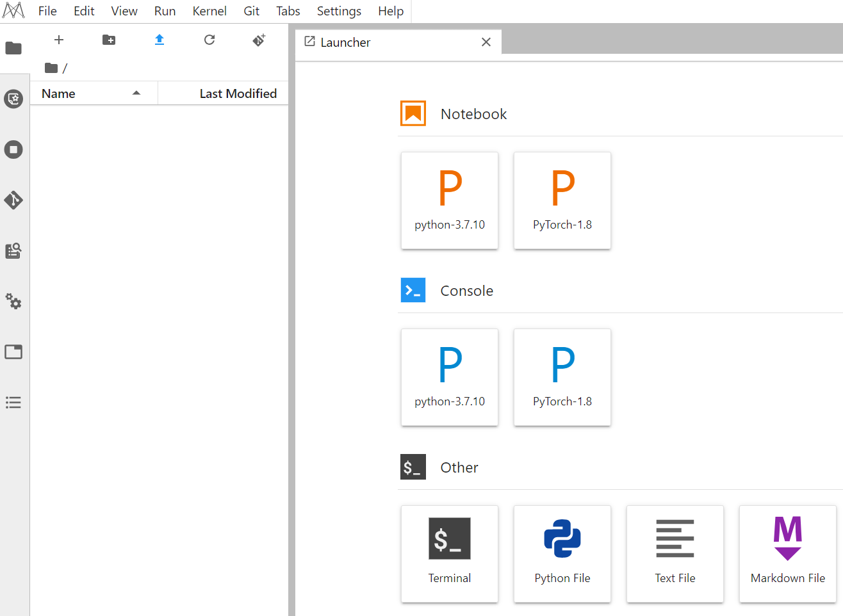Open the File Browser sidebar tab

point(13,48)
